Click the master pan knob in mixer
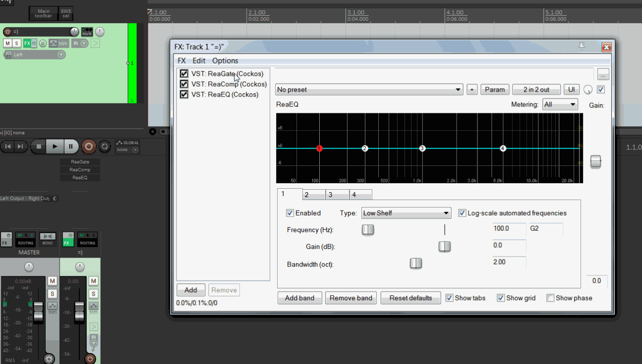This screenshot has height=364, width=642. click(x=29, y=267)
